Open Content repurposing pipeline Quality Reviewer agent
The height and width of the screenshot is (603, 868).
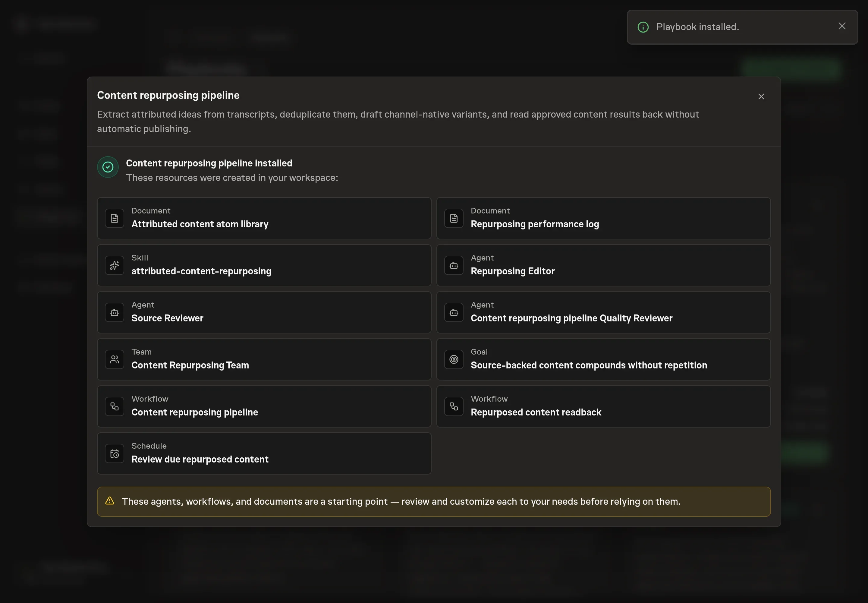click(x=603, y=312)
